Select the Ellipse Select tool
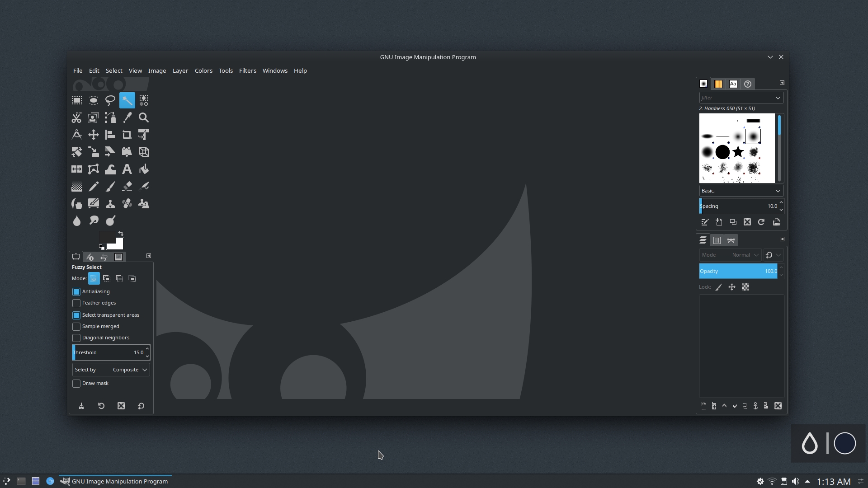This screenshot has width=868, height=488. pos(94,100)
